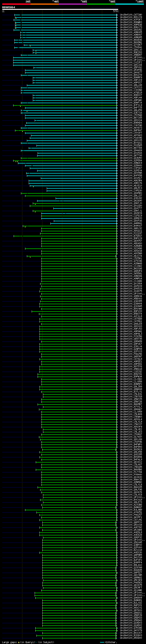Select hit label UniRef100_B2SI18

tap(131, 550)
